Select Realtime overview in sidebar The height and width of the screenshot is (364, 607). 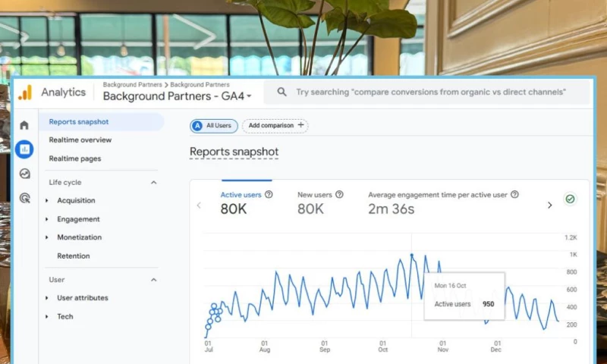coord(80,140)
